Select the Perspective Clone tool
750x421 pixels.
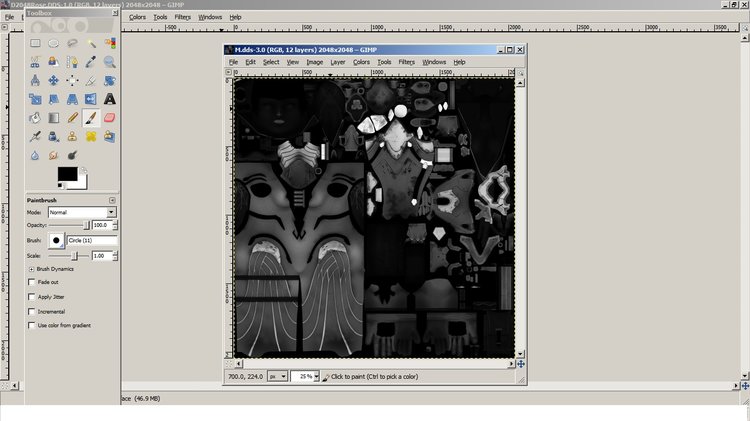pos(110,136)
